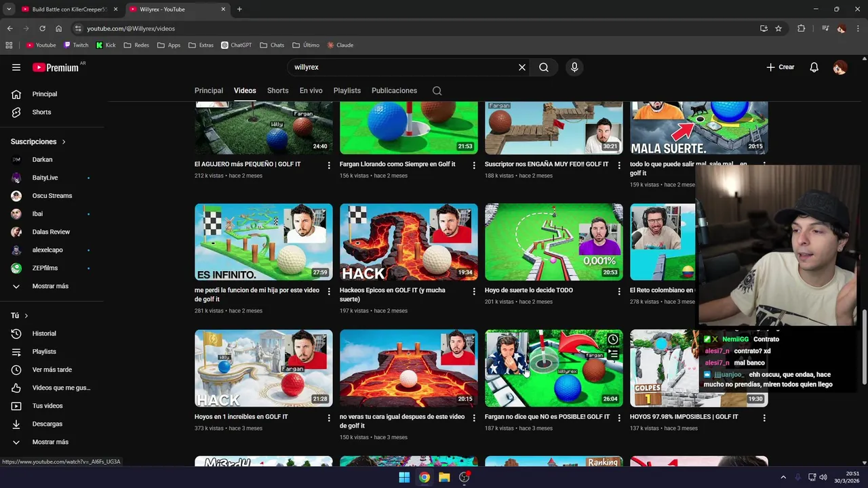This screenshot has height=488, width=868.
Task: Click the magnifier search button
Action: point(544,67)
